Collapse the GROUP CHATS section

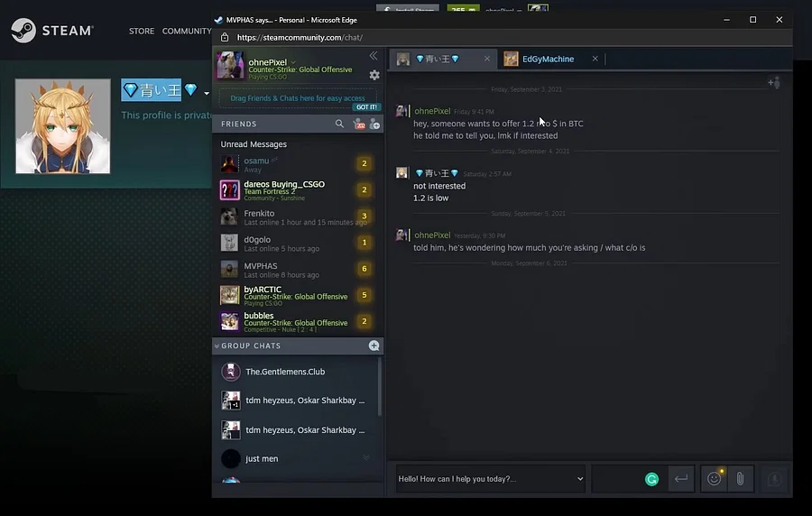(217, 346)
